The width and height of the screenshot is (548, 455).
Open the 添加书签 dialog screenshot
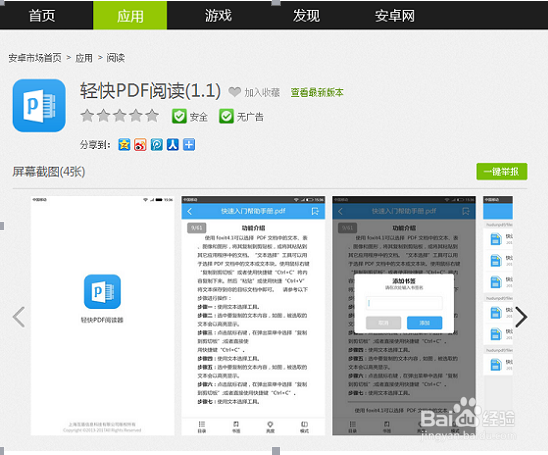coord(404,316)
